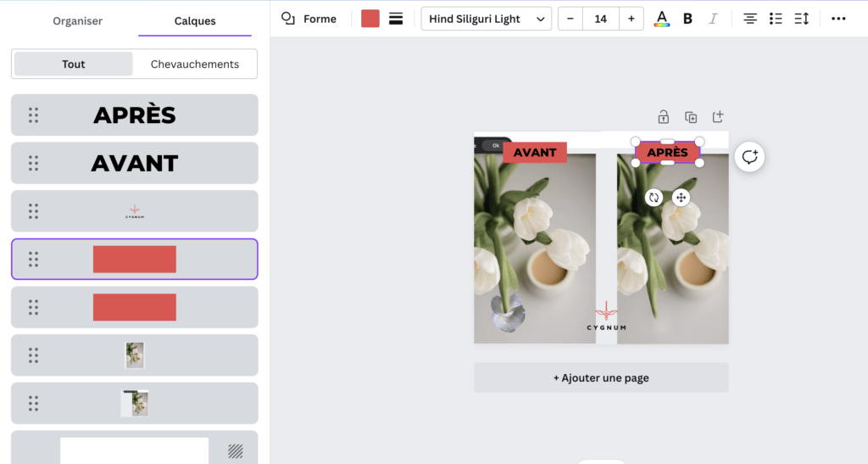
Task: Increase the font size with plus button
Action: click(632, 19)
